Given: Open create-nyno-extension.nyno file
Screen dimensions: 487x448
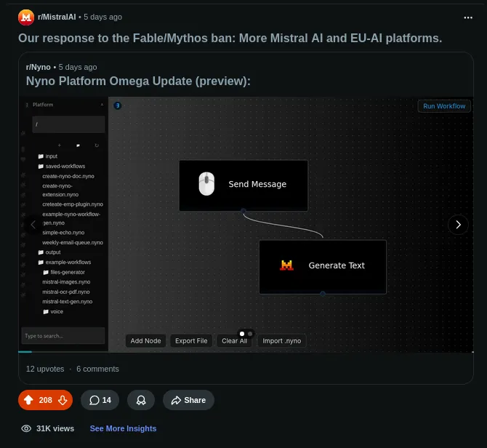Looking at the screenshot, I should point(60,190).
